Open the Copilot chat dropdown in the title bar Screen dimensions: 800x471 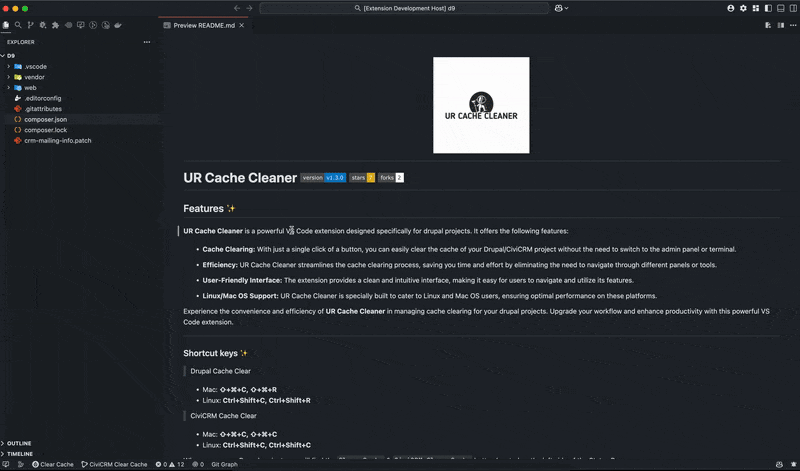coord(561,8)
